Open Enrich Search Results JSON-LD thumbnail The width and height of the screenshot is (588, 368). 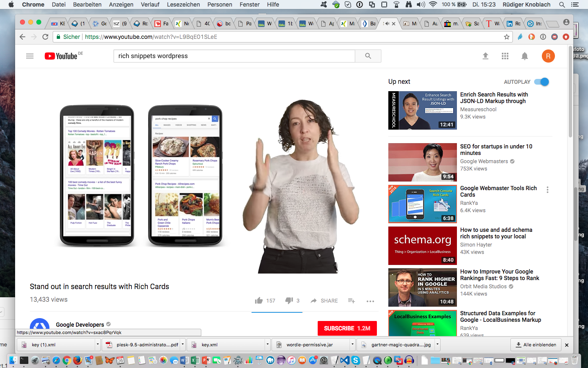coord(423,110)
